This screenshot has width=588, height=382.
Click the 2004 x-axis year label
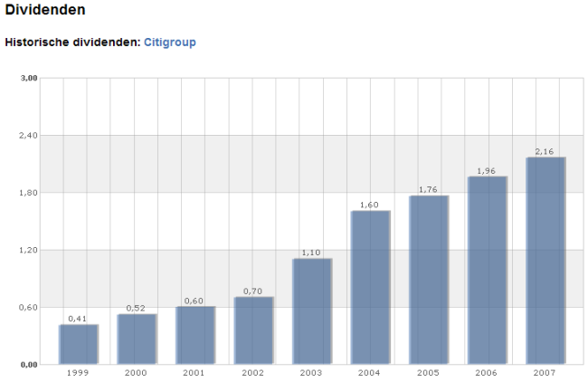(x=369, y=373)
